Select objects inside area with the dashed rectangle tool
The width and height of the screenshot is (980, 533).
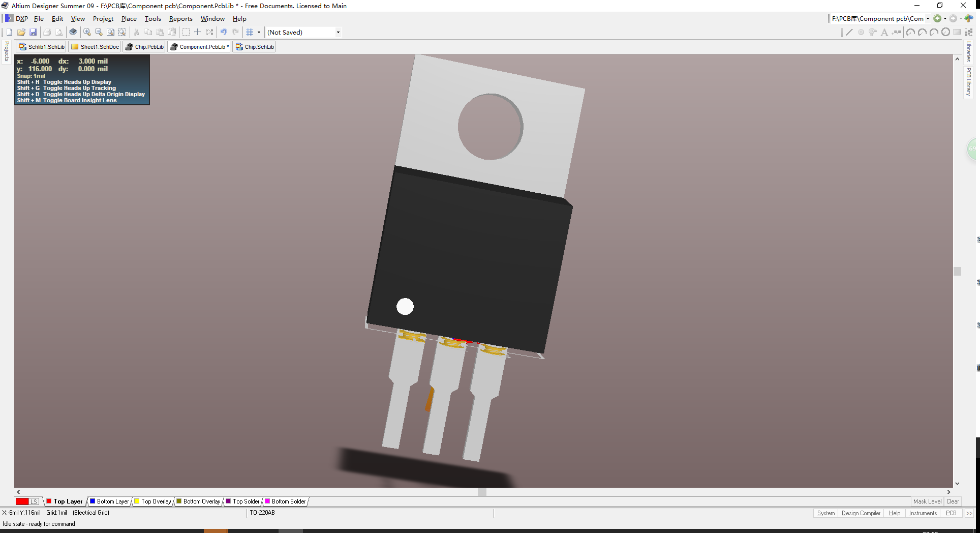click(x=186, y=32)
